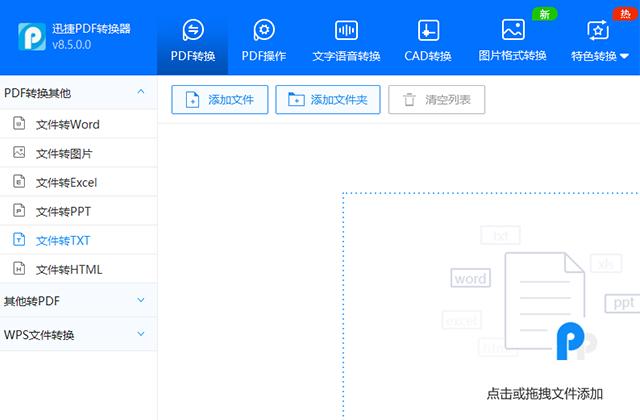Image resolution: width=640 pixels, height=420 pixels.
Task: Select 文件转Excel in sidebar
Action: point(78,182)
